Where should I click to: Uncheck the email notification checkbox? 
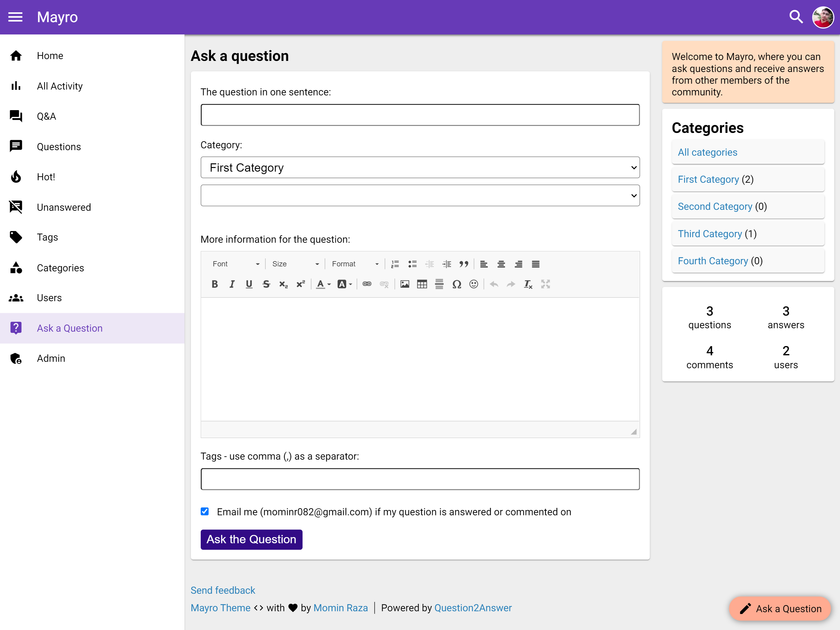point(205,512)
